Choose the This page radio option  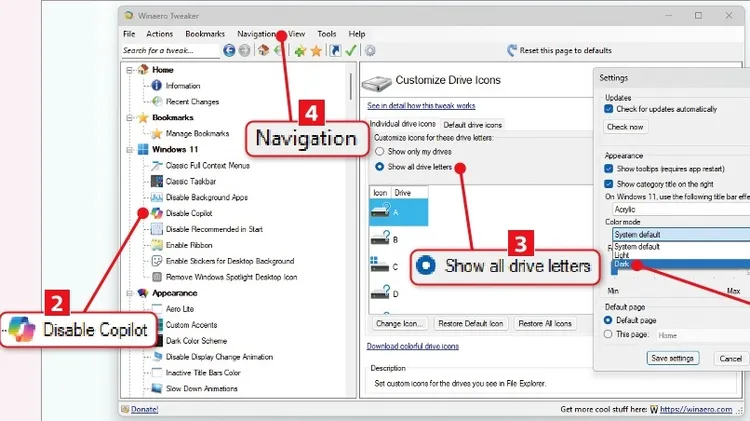610,335
